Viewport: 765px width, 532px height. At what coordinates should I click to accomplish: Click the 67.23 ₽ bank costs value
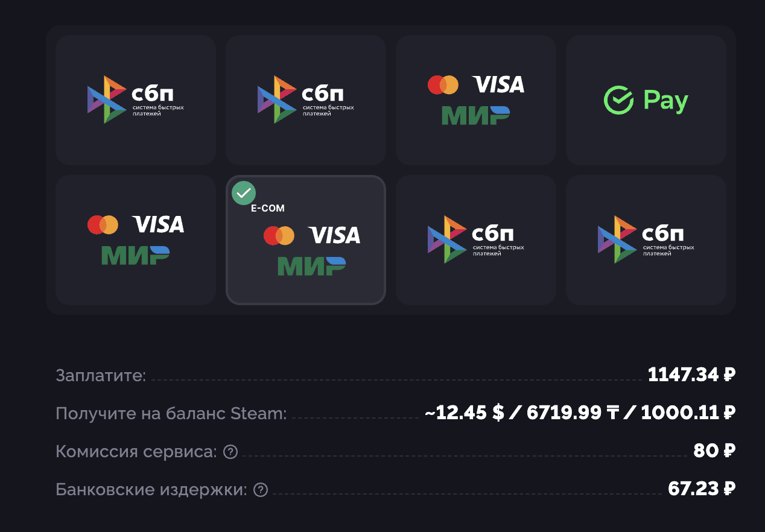(x=702, y=489)
